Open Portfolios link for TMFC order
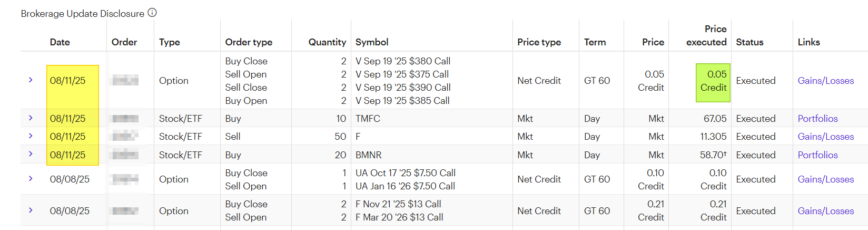 point(817,119)
